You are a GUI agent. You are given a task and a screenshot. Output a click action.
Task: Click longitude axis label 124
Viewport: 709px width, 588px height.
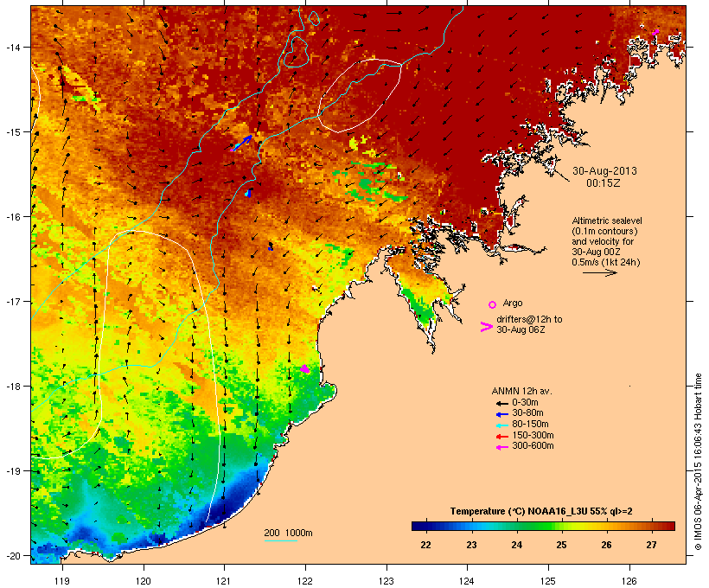[x=467, y=581]
